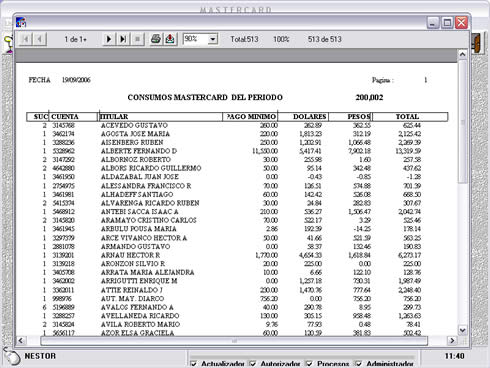Click the PAGO MINIMO column header
The image size is (490, 368).
250,117
